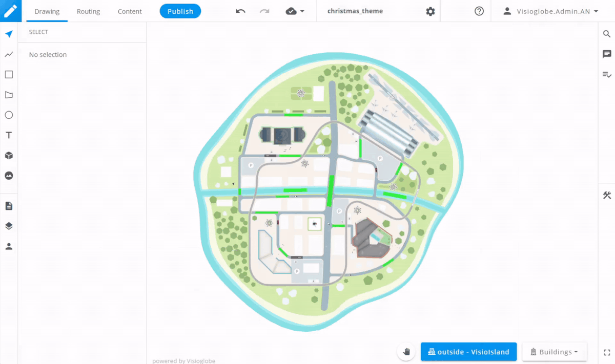This screenshot has height=364, width=615.
Task: Open the checklist panel icon
Action: 607,75
